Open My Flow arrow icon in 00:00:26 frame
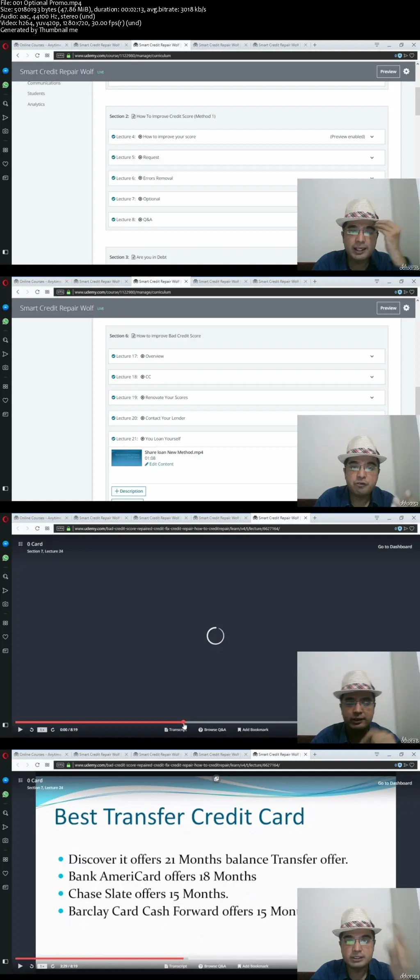The image size is (420, 980). [x=5, y=117]
